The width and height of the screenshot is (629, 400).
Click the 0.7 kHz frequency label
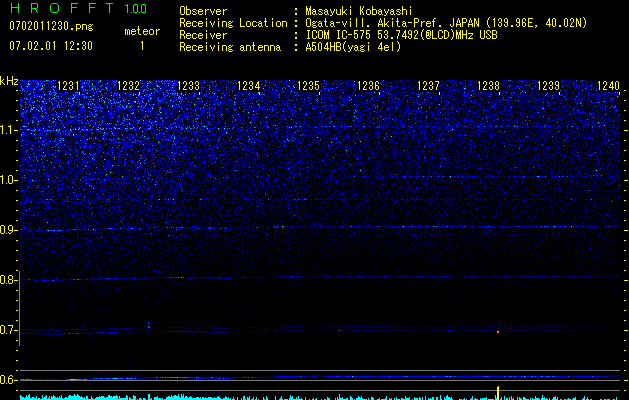click(9, 330)
